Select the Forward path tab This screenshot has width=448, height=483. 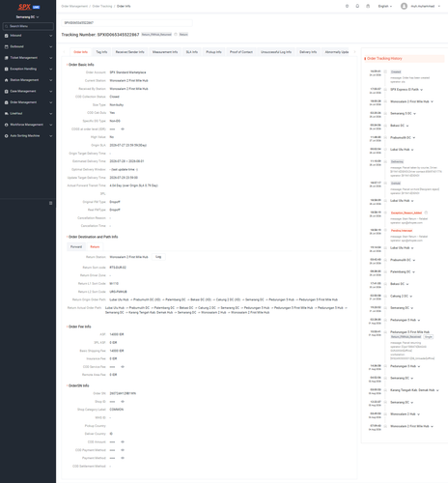point(76,247)
